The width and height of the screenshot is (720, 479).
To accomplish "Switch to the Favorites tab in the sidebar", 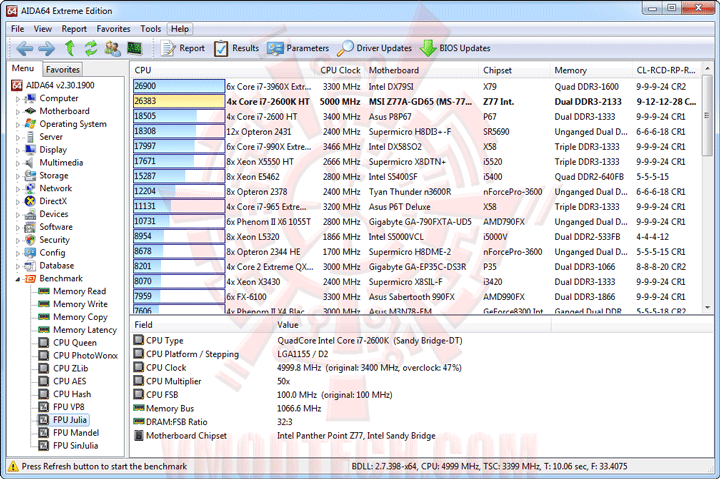I will [x=62, y=69].
